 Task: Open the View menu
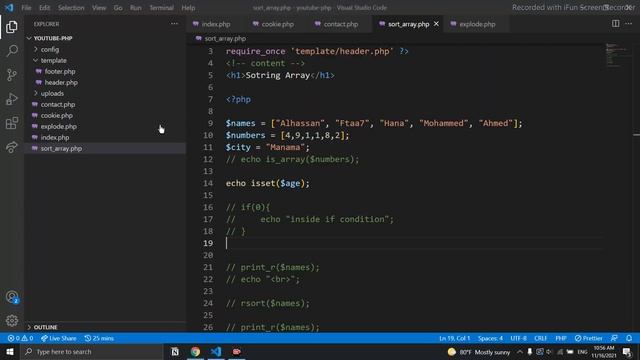99,8
